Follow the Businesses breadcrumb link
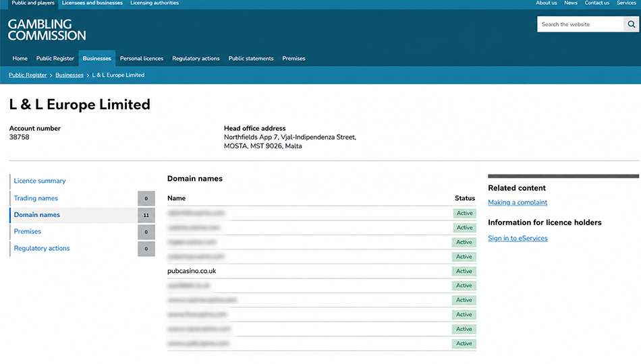Viewport: 641px width, 364px height. tap(69, 75)
